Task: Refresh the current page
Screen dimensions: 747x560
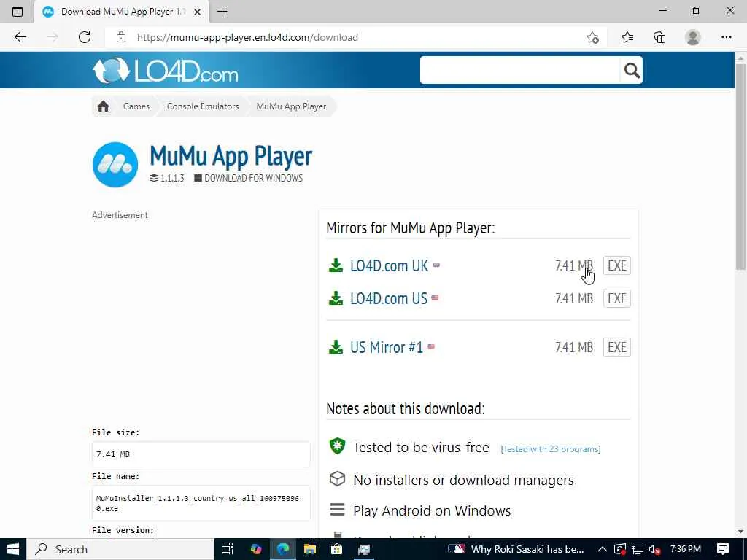Action: click(x=85, y=37)
